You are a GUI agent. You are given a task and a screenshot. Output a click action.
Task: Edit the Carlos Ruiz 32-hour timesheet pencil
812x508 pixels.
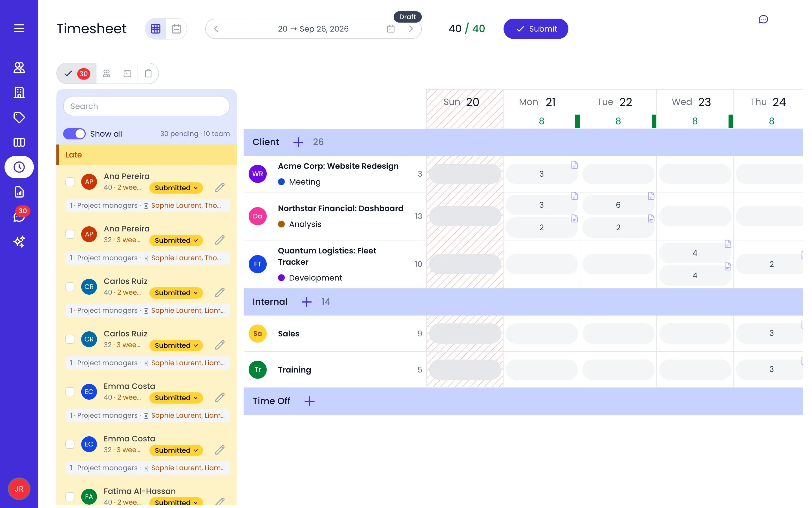[220, 345]
